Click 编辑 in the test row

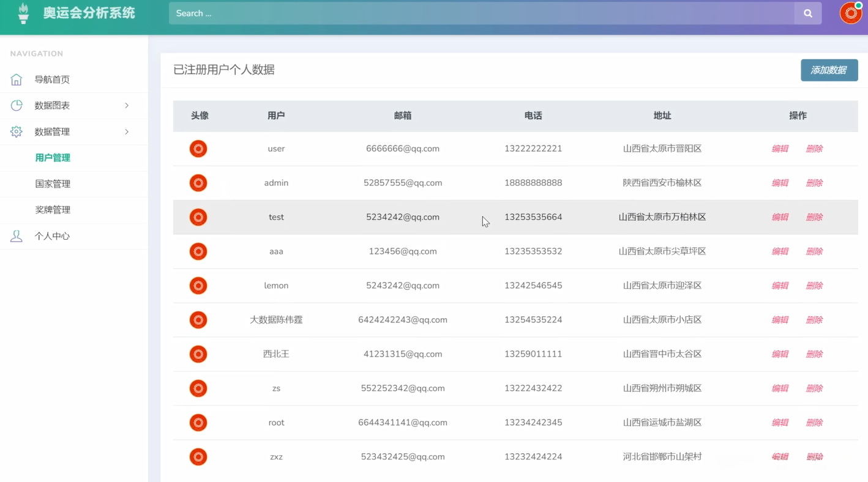[x=780, y=217]
